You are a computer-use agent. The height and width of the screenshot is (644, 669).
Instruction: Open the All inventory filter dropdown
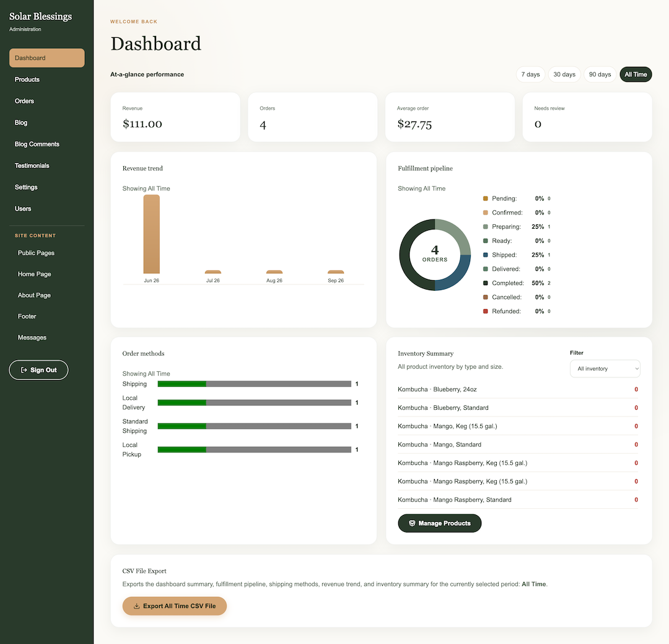click(x=605, y=369)
